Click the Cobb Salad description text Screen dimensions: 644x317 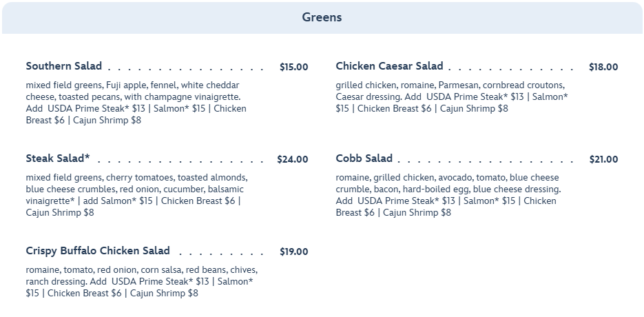click(448, 195)
